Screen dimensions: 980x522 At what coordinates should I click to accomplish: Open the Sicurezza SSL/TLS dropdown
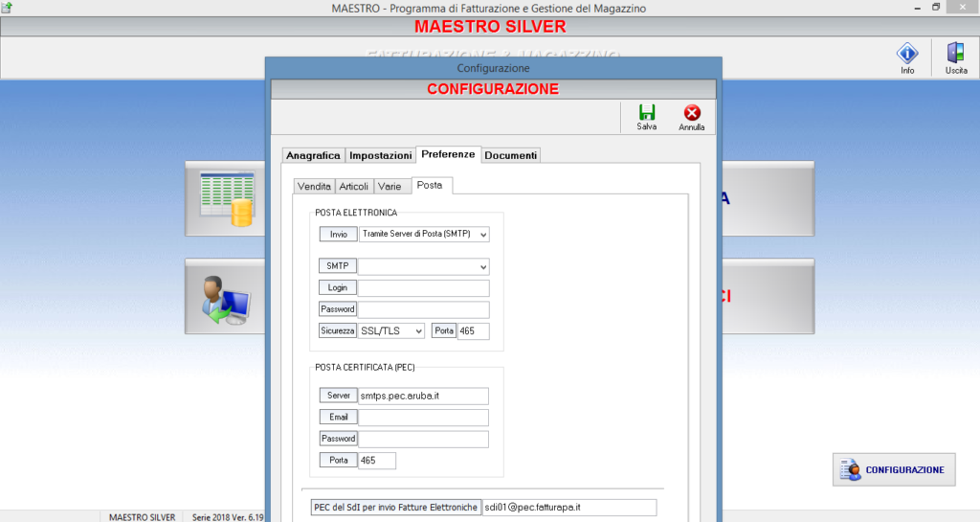tap(391, 331)
